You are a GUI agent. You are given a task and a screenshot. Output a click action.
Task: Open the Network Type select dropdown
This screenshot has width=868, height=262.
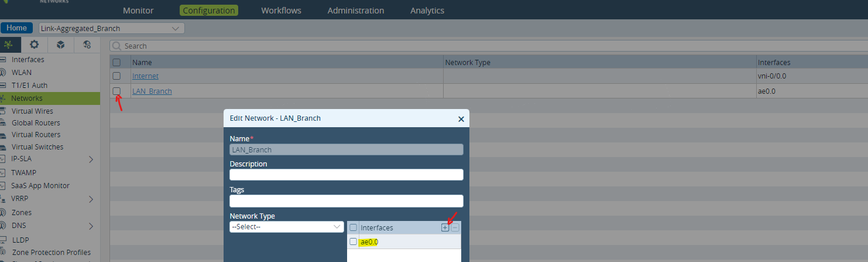(x=287, y=227)
